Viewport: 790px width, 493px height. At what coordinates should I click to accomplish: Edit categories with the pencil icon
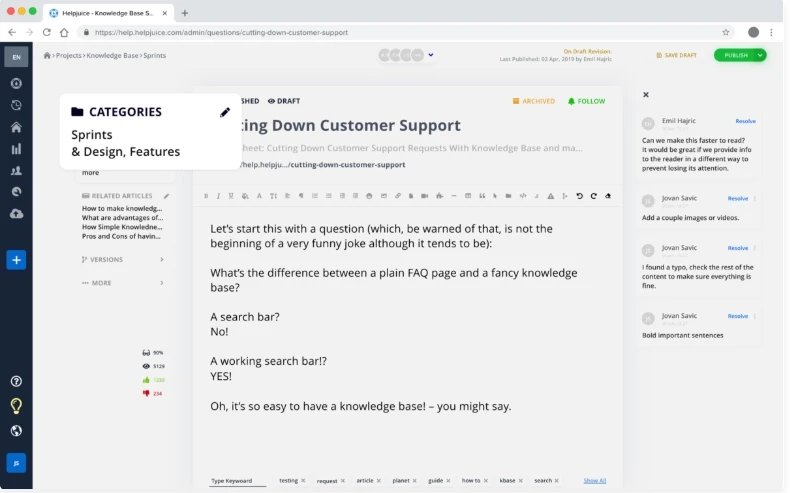tap(225, 112)
